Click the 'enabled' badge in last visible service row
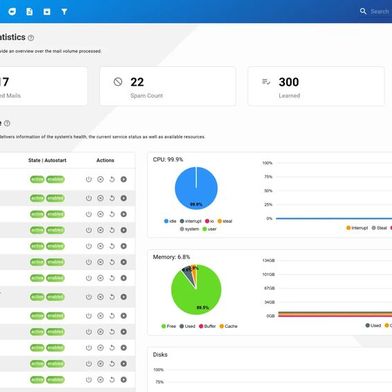Viewport: 392px width, 392px height. click(x=55, y=379)
